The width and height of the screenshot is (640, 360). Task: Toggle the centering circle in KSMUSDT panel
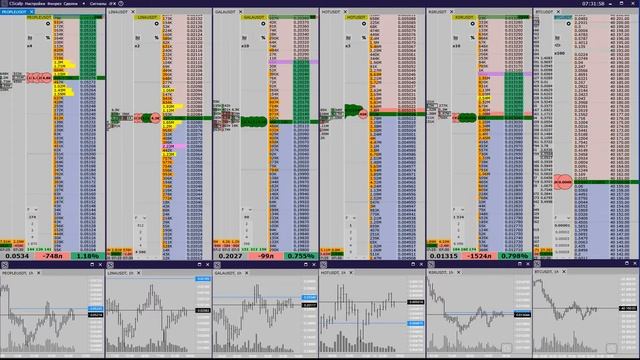click(x=472, y=24)
